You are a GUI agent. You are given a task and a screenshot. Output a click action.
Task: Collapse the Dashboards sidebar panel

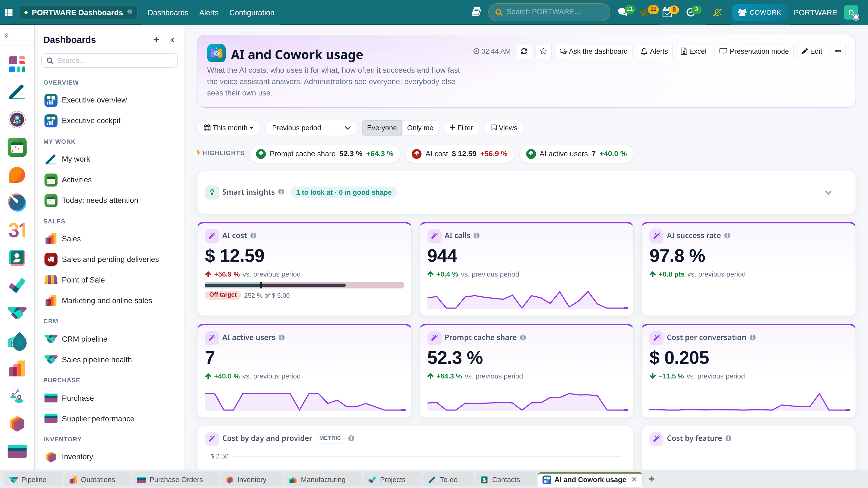tap(172, 40)
